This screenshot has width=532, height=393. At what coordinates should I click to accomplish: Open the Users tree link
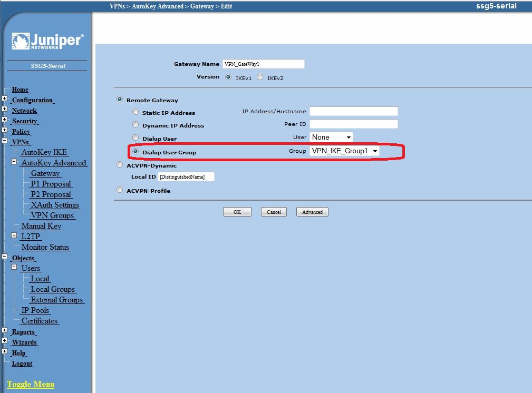[x=31, y=268]
